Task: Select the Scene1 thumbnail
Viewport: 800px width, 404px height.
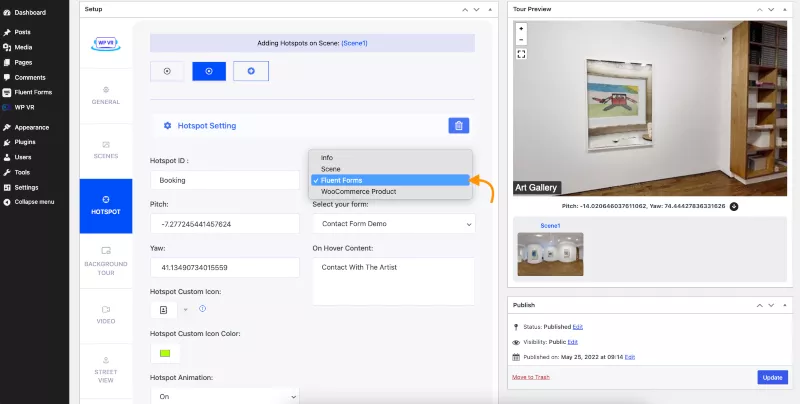Action: pyautogui.click(x=550, y=254)
